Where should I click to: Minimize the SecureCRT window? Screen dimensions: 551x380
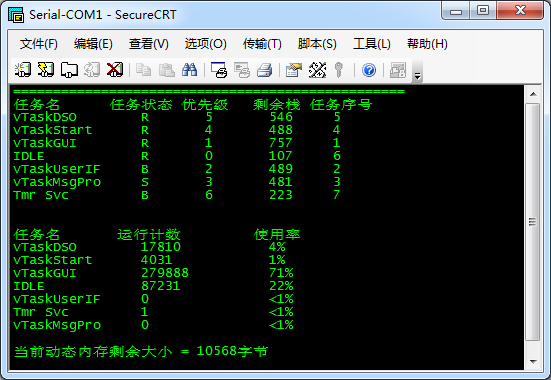tap(456, 11)
